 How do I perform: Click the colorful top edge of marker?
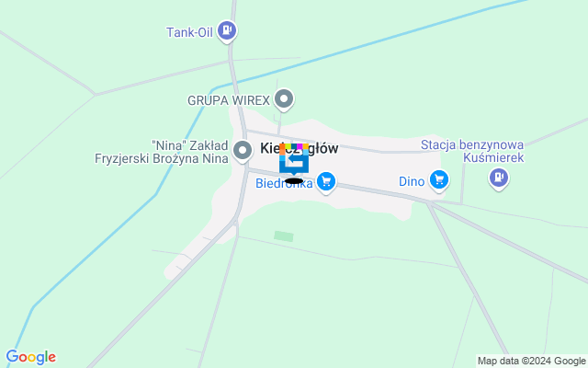pos(294,146)
